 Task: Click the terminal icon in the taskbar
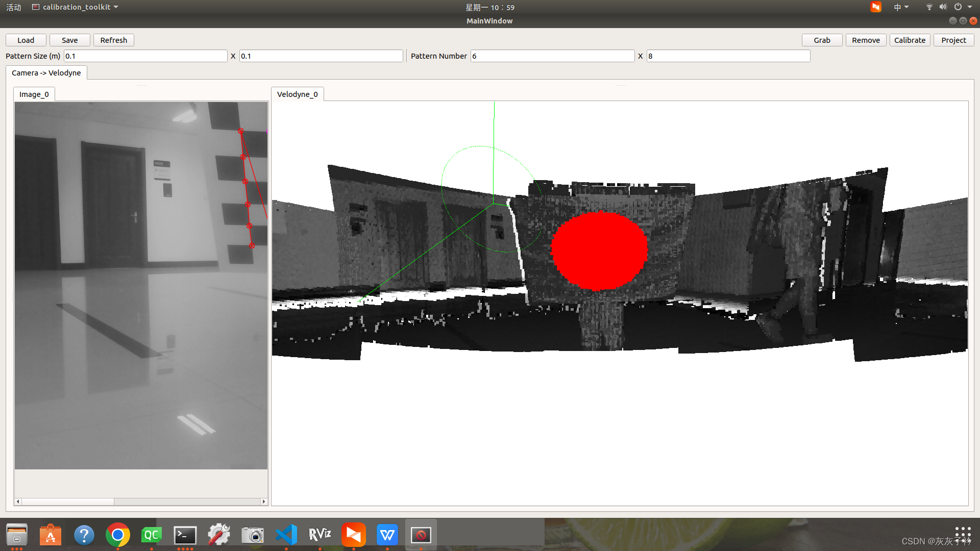185,535
